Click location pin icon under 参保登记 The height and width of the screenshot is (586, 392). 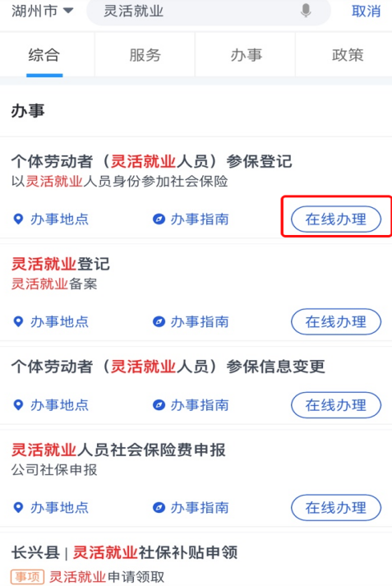18,219
